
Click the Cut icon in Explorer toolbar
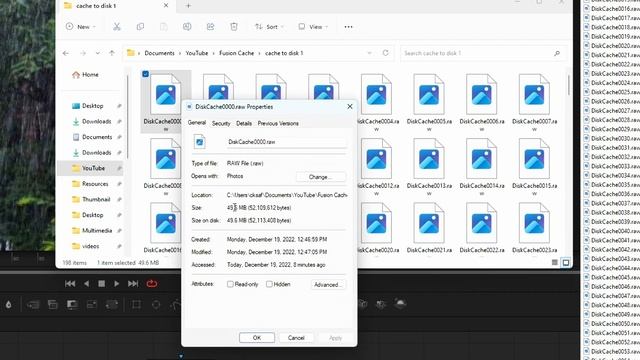click(117, 27)
